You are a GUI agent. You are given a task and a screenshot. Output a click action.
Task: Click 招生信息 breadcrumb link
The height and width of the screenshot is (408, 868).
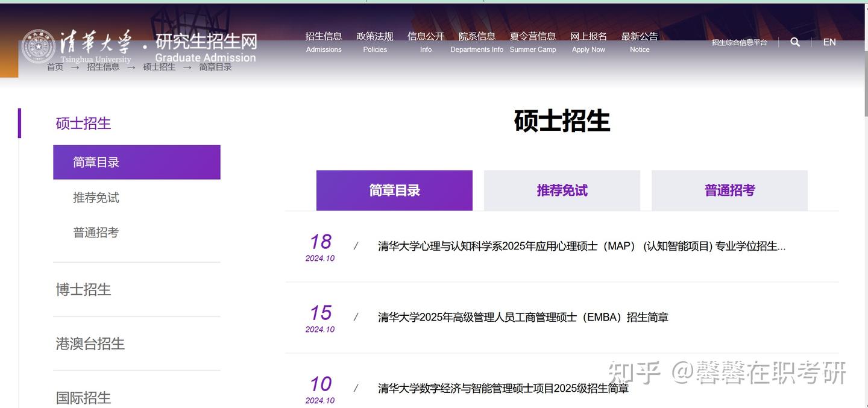point(103,67)
